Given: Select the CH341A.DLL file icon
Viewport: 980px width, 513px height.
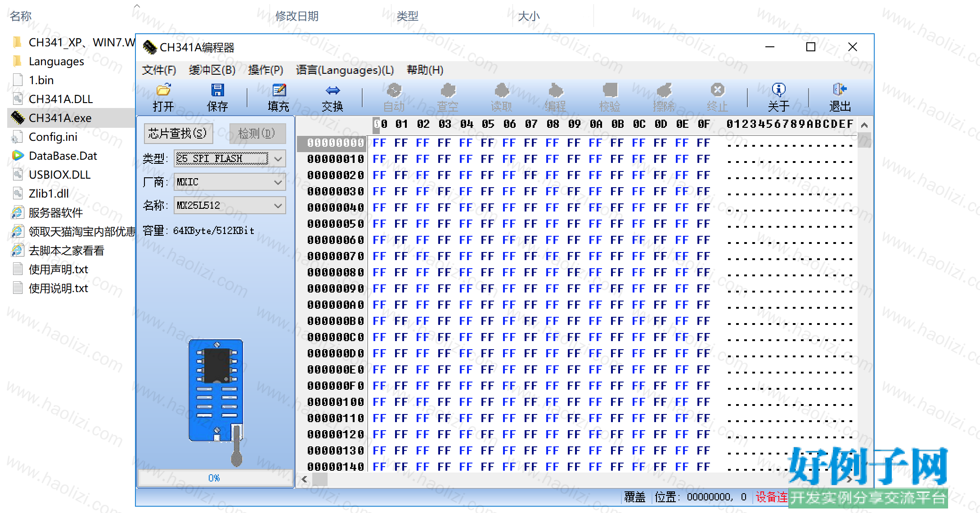Looking at the screenshot, I should coord(18,99).
